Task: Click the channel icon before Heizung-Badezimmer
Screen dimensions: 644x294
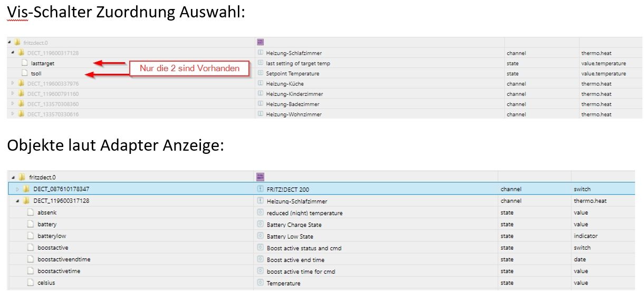Action: tap(261, 104)
